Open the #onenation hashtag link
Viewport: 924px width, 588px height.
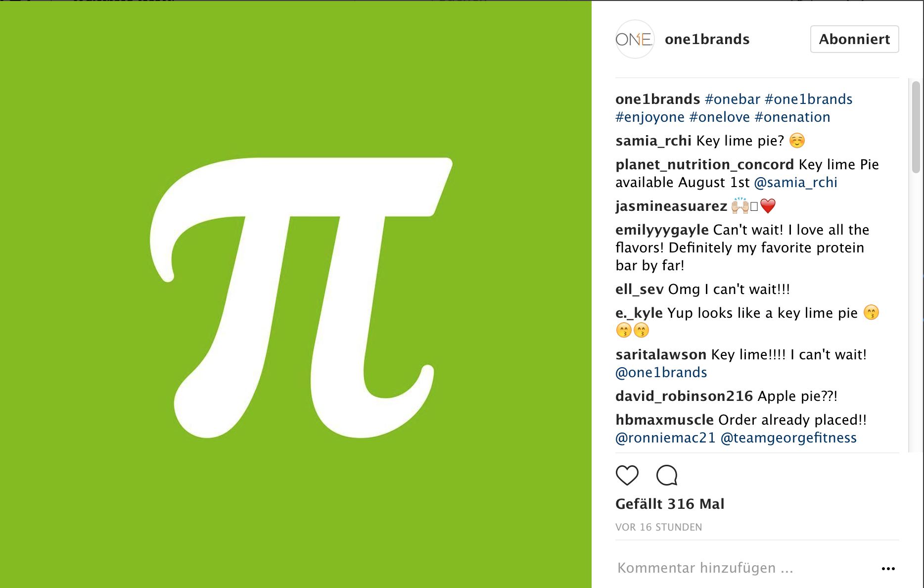[792, 117]
